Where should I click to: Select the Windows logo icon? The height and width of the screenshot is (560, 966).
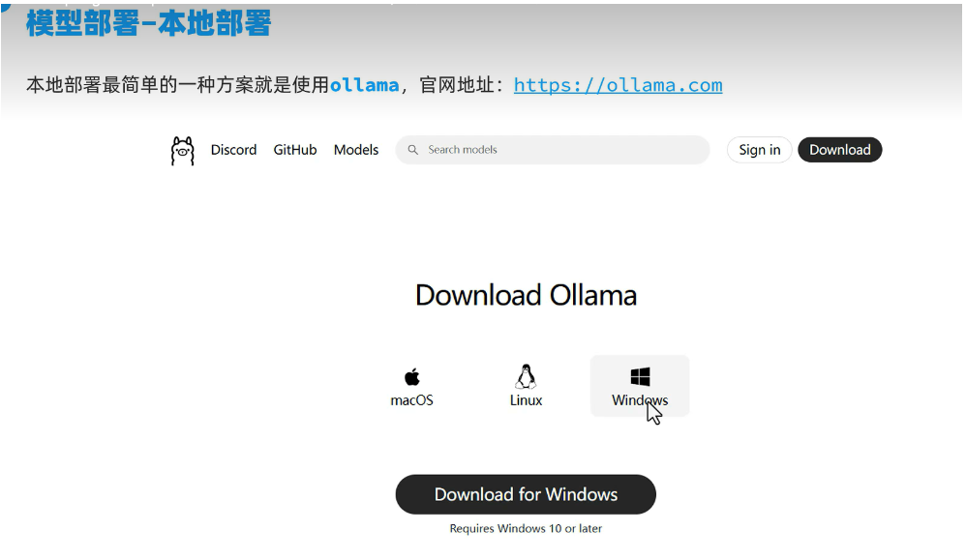640,376
